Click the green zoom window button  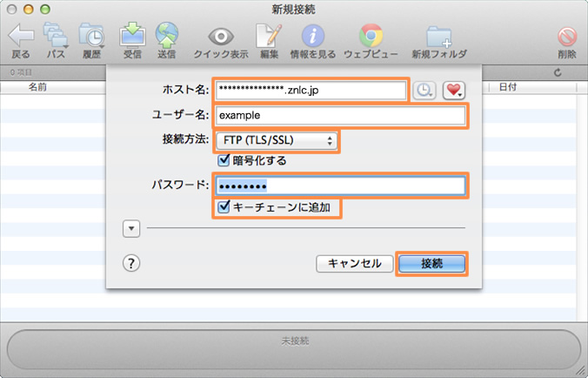45,10
